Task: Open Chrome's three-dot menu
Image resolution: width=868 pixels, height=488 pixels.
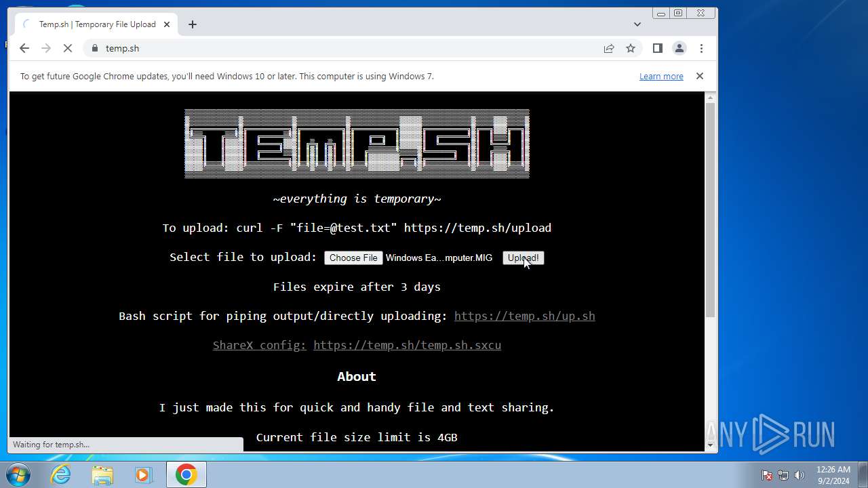Action: tap(701, 48)
